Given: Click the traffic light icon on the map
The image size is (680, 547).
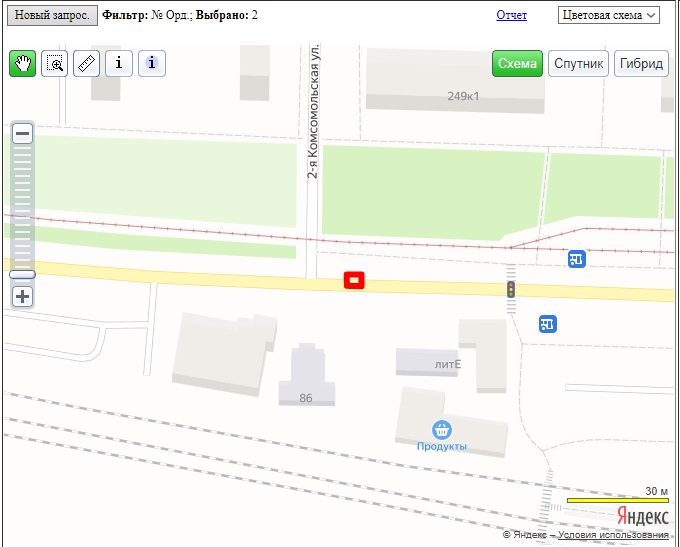Looking at the screenshot, I should (511, 289).
